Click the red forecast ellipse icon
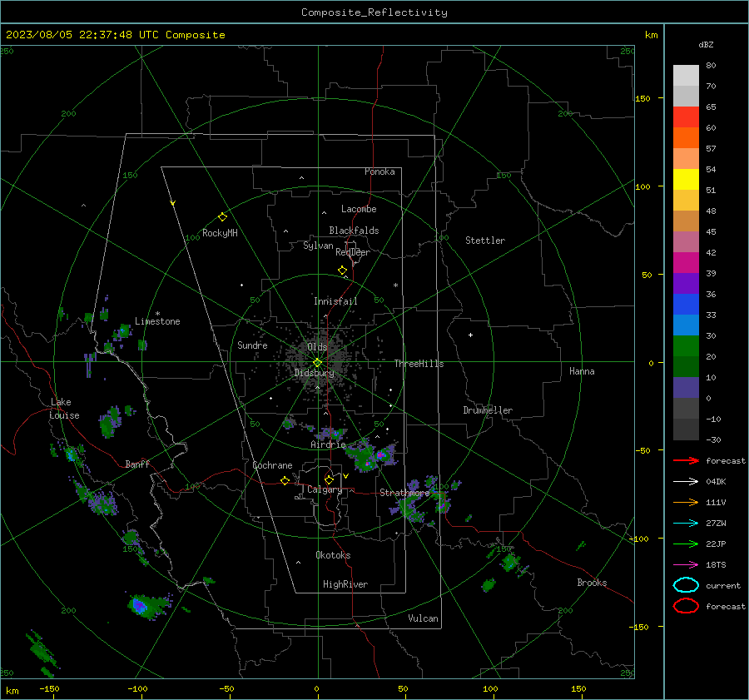Viewport: 749px width, 700px height. pos(686,606)
